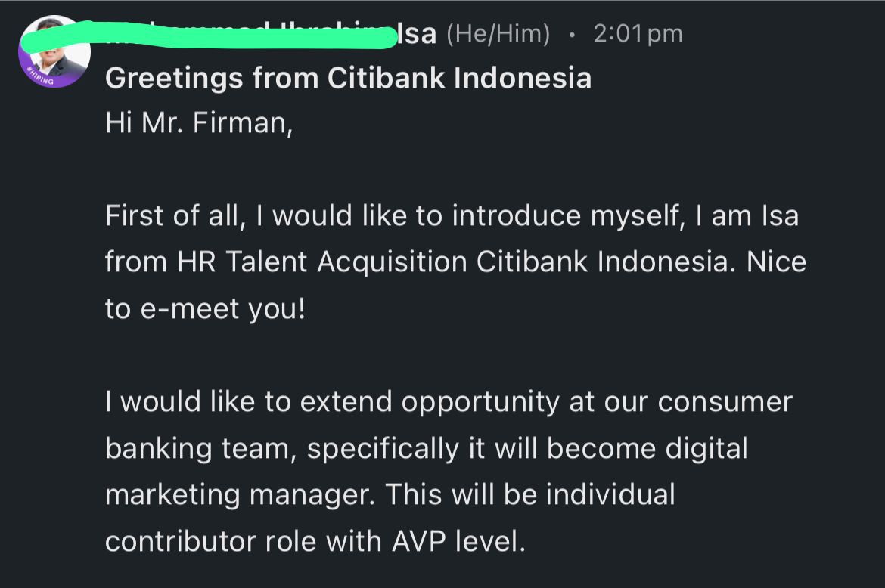Open the sender's profile photo
Screen dimensions: 885x588
click(54, 52)
